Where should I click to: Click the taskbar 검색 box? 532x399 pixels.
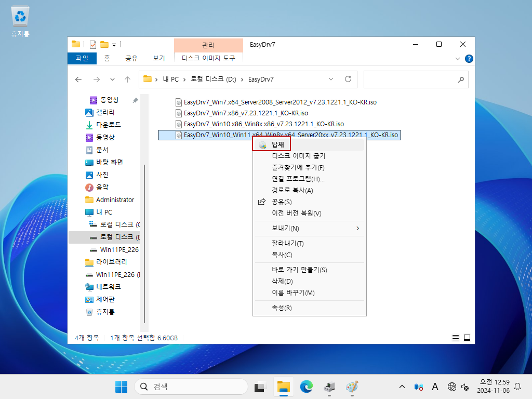(191, 387)
